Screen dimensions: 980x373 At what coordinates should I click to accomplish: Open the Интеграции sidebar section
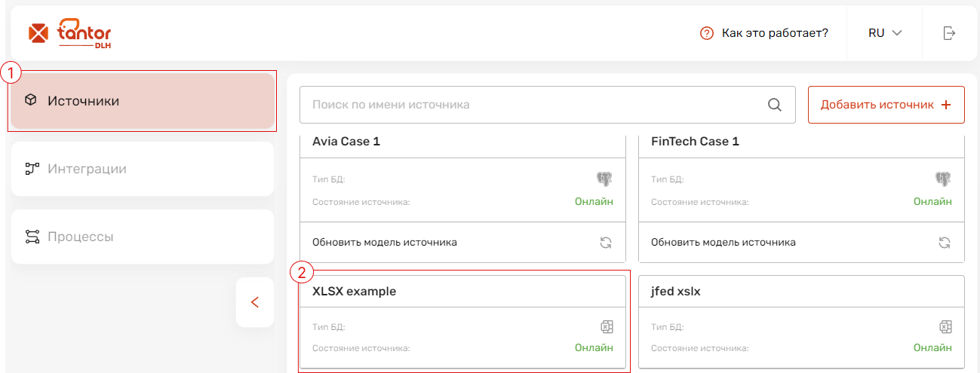click(x=143, y=169)
